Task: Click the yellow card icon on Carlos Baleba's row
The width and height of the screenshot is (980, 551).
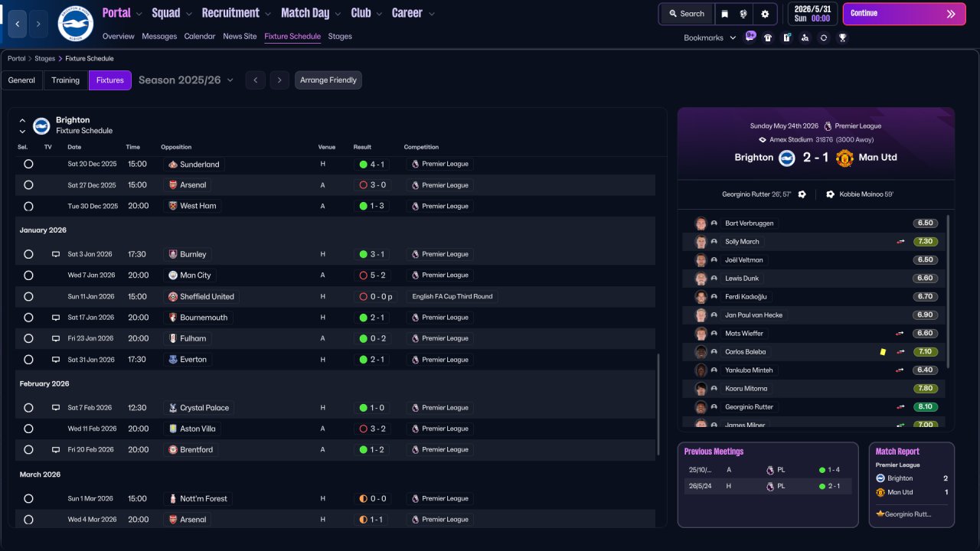Action: 883,352
